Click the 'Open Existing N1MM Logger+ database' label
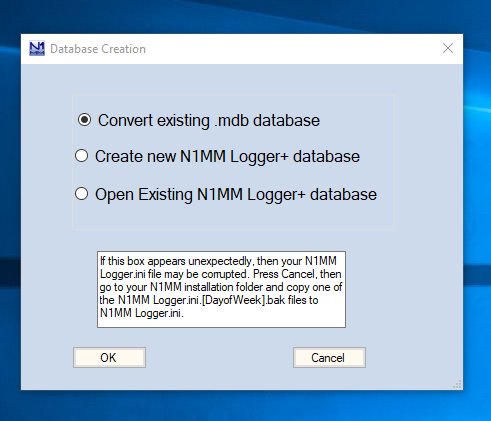The image size is (491, 421). click(x=236, y=195)
